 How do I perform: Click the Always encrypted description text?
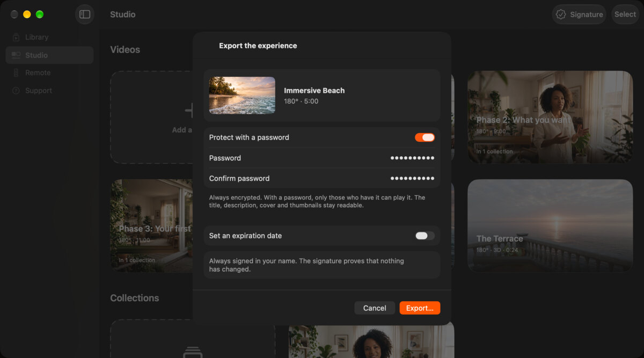tap(317, 201)
